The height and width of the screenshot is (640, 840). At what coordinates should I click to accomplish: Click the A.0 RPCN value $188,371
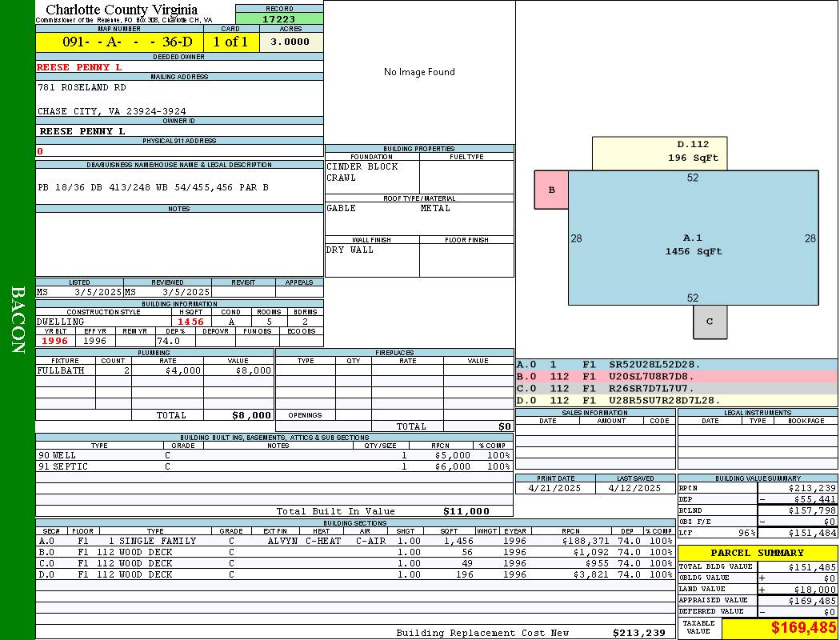click(586, 541)
